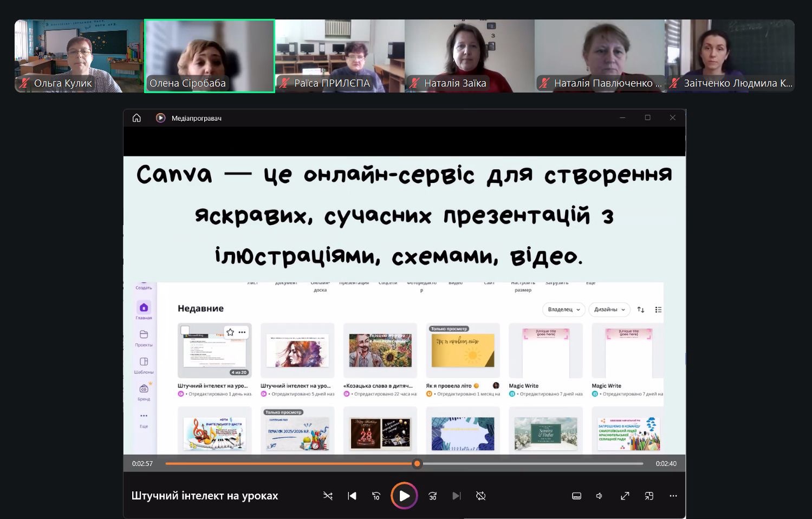Click the sort order arrows icon
Viewport: 812px width, 519px height.
click(x=641, y=310)
